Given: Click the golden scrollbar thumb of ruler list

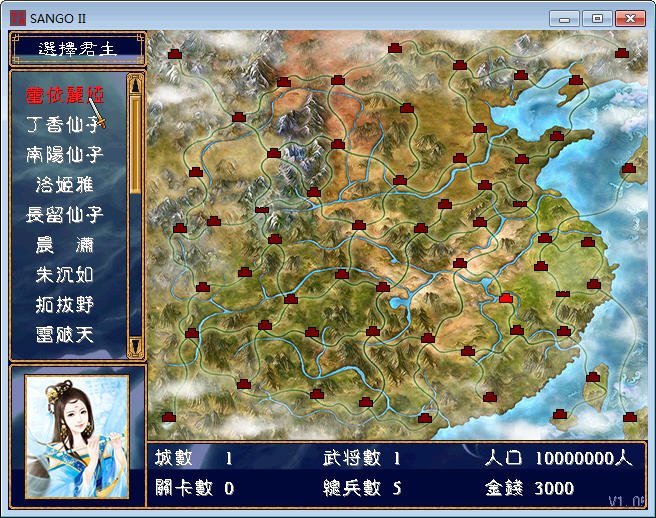Looking at the screenshot, I should 136,145.
